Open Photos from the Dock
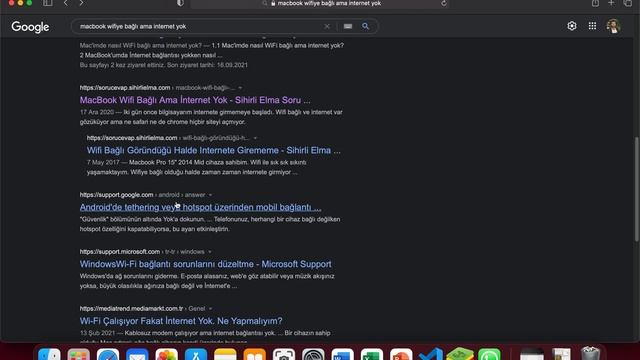Image resolution: width=640 pixels, height=360 pixels. click(167, 354)
